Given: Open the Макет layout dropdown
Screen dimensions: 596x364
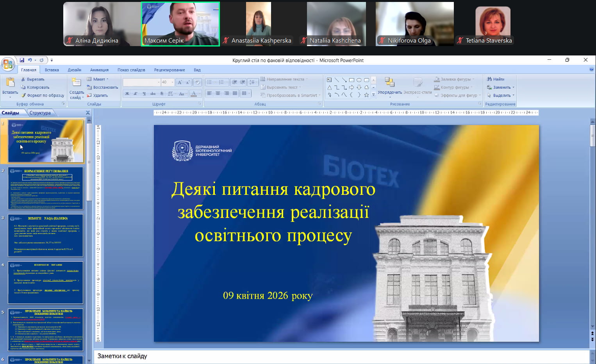Looking at the screenshot, I should point(98,79).
